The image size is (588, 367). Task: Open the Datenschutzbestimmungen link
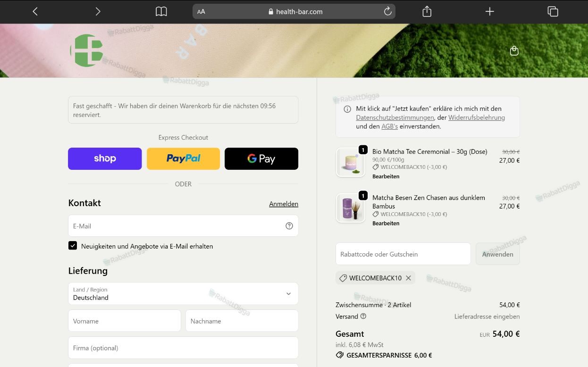click(395, 117)
